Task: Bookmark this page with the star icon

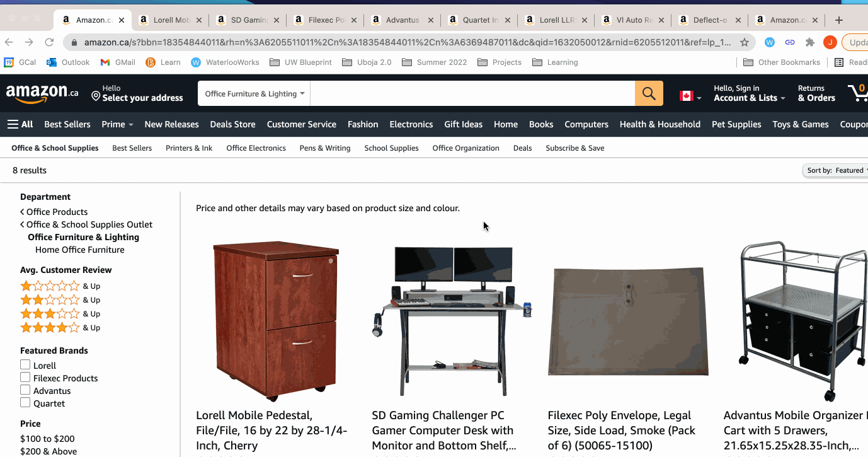Action: tap(745, 42)
